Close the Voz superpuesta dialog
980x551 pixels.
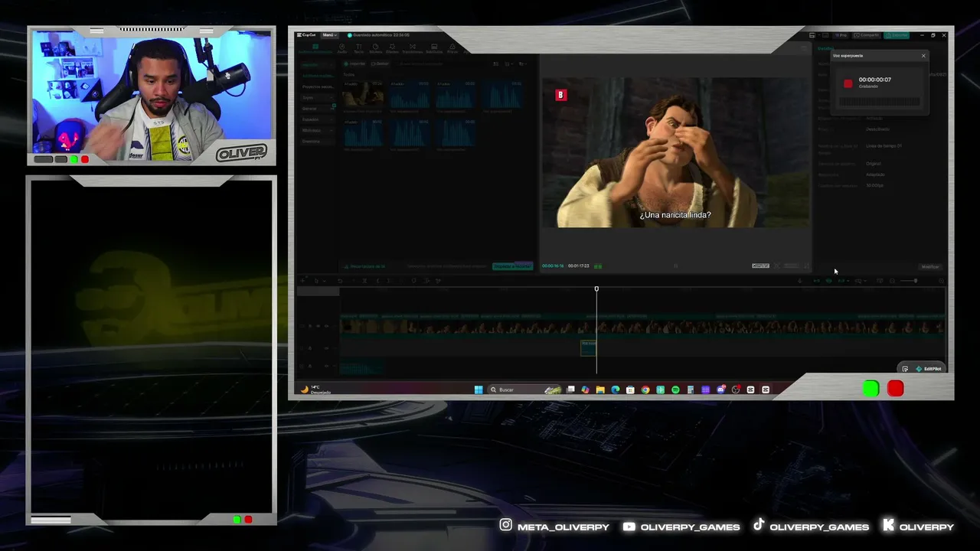923,56
